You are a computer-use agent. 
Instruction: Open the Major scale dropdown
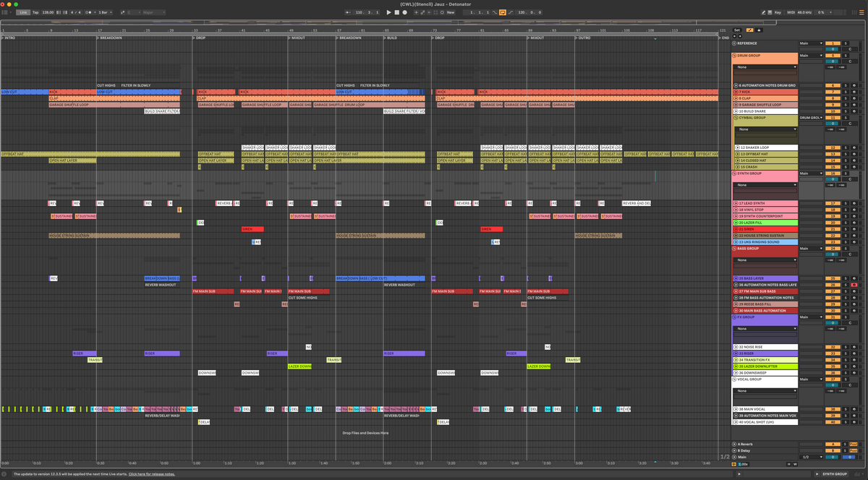tap(153, 12)
